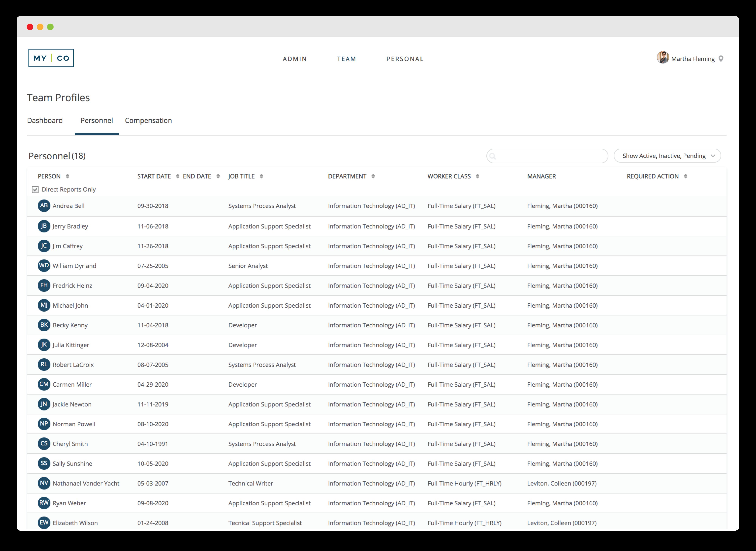Screen dimensions: 756x551
Task: Click the MY CO logo
Action: (x=51, y=58)
